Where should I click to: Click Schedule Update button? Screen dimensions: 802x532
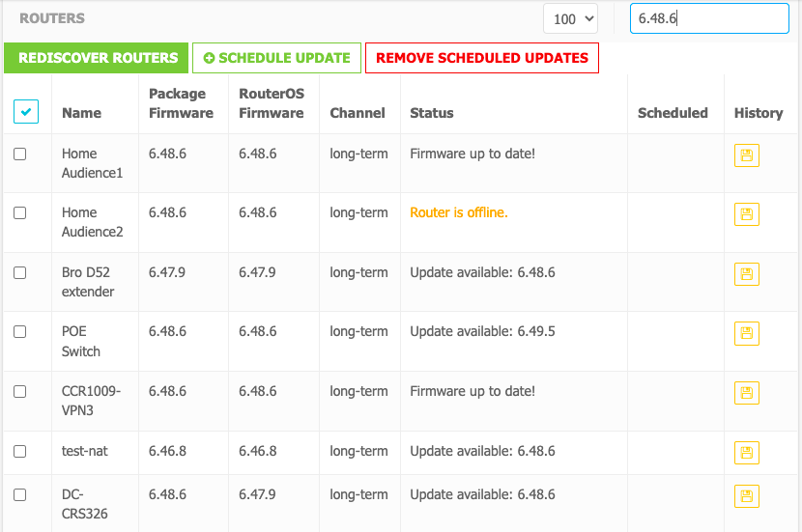click(x=276, y=58)
